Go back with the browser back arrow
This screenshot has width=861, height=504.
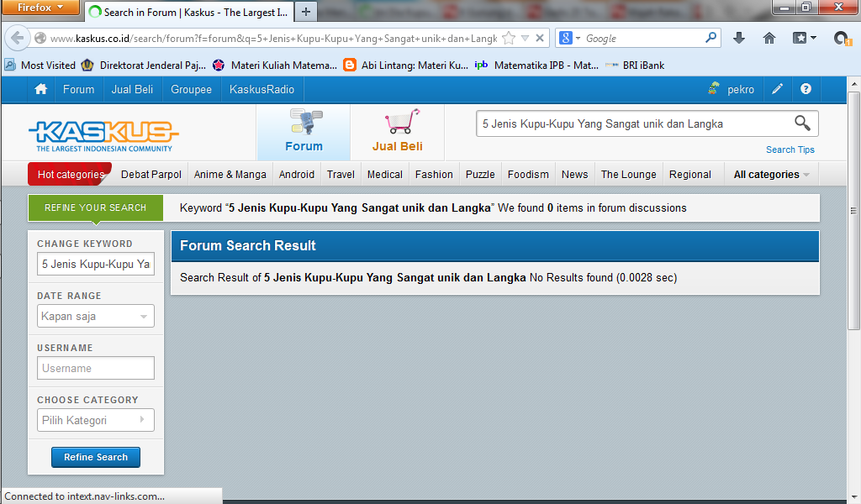(x=17, y=38)
